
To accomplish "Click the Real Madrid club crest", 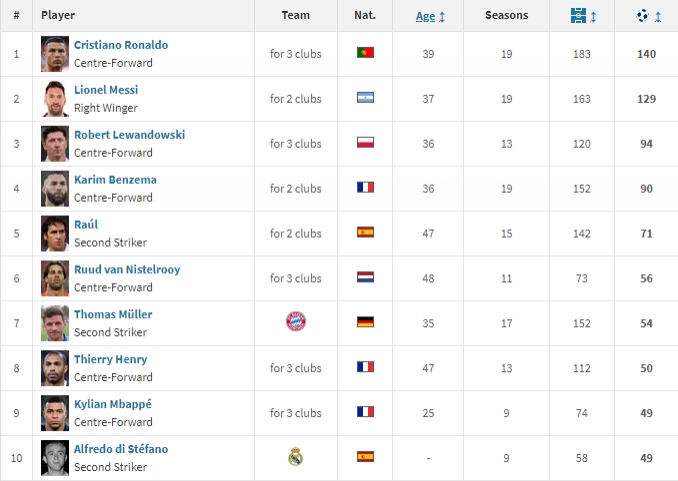I will click(x=295, y=456).
